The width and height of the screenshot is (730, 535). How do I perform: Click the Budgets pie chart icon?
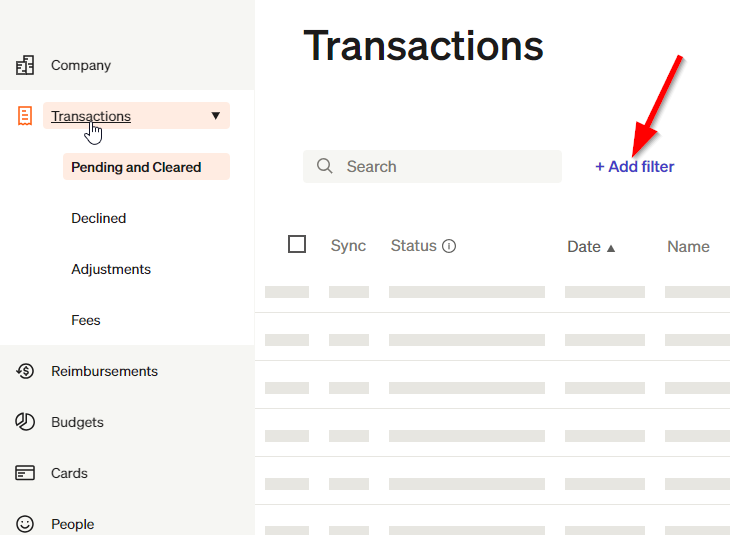click(x=25, y=422)
